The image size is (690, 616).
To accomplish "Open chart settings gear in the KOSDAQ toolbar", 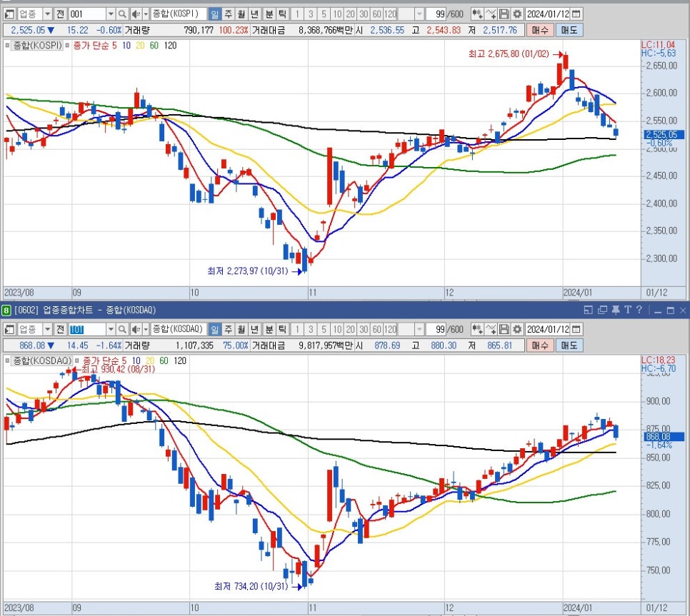I will (517, 329).
